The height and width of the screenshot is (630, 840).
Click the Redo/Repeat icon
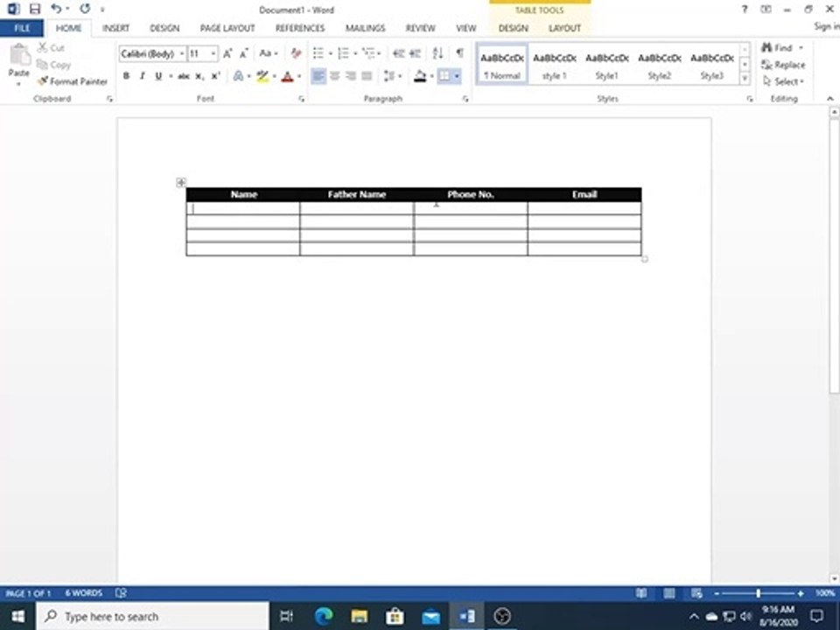(85, 9)
